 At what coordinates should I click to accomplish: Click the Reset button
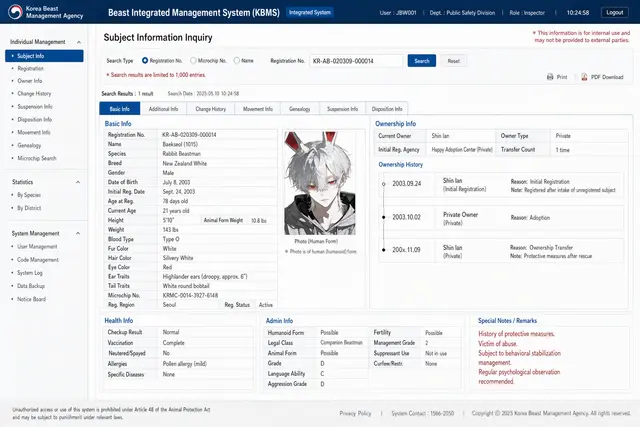pos(453,61)
